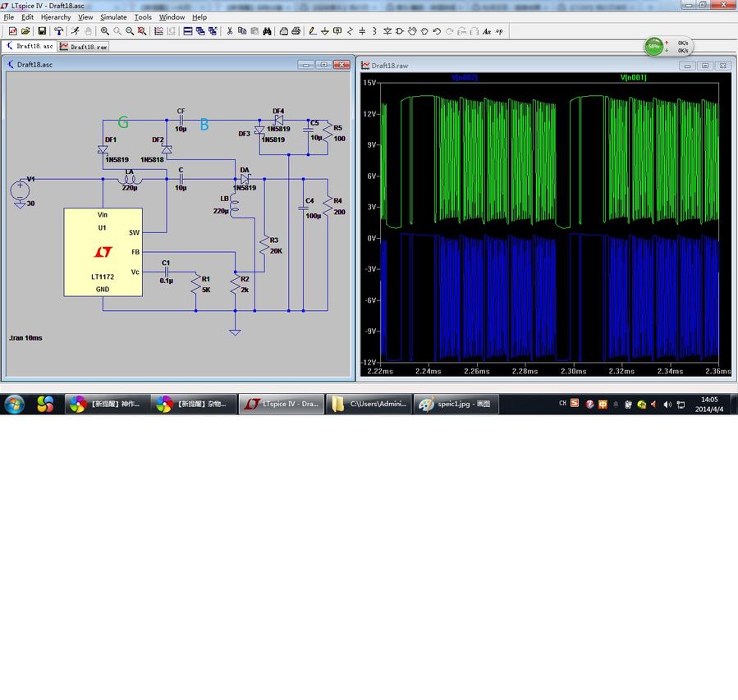Click the 2.30ms time axis label
Viewport: 738px width, 700px height.
573,371
